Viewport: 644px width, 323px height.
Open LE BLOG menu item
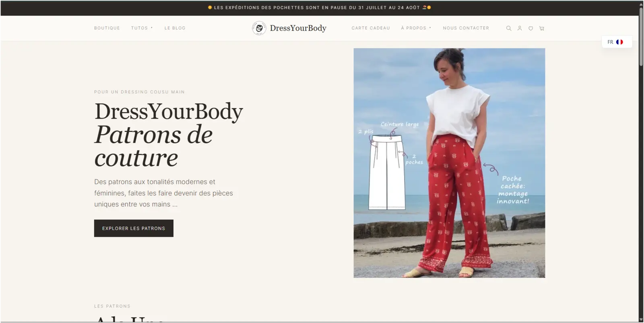coord(175,28)
